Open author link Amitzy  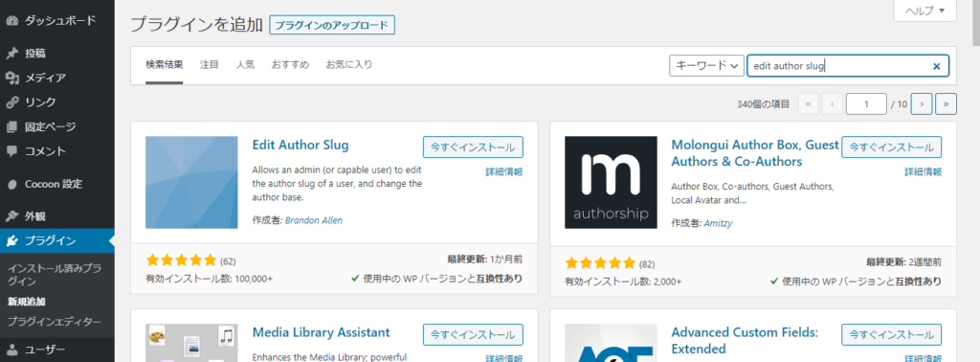pos(718,223)
